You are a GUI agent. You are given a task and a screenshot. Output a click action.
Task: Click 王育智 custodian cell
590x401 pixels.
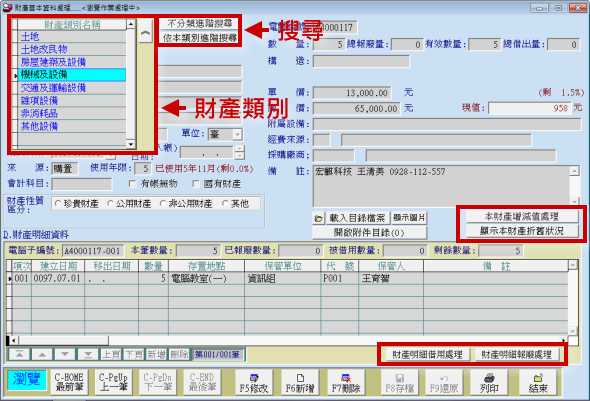391,279
